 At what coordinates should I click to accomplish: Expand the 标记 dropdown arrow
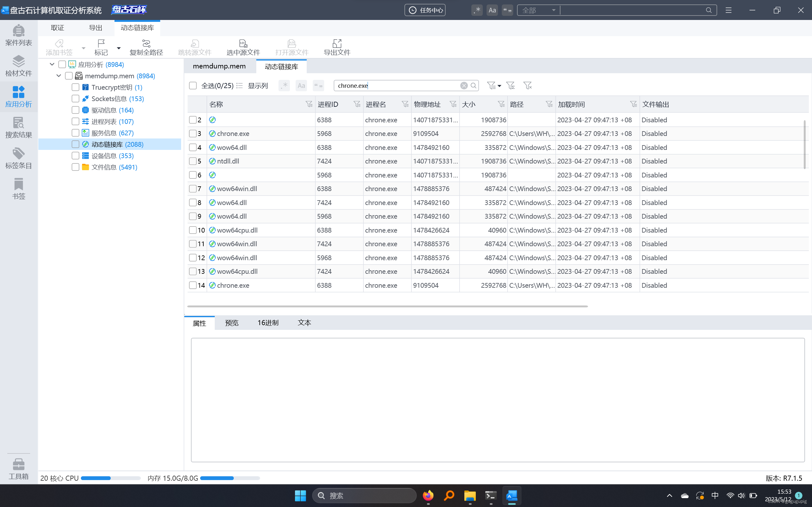pos(118,48)
